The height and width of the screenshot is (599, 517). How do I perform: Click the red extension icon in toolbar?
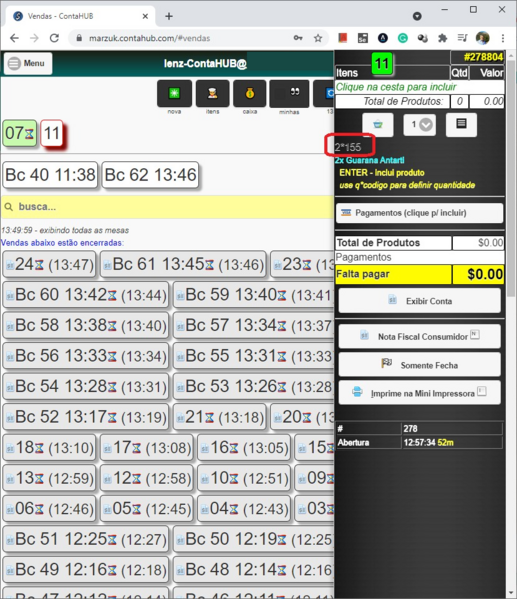coord(342,38)
